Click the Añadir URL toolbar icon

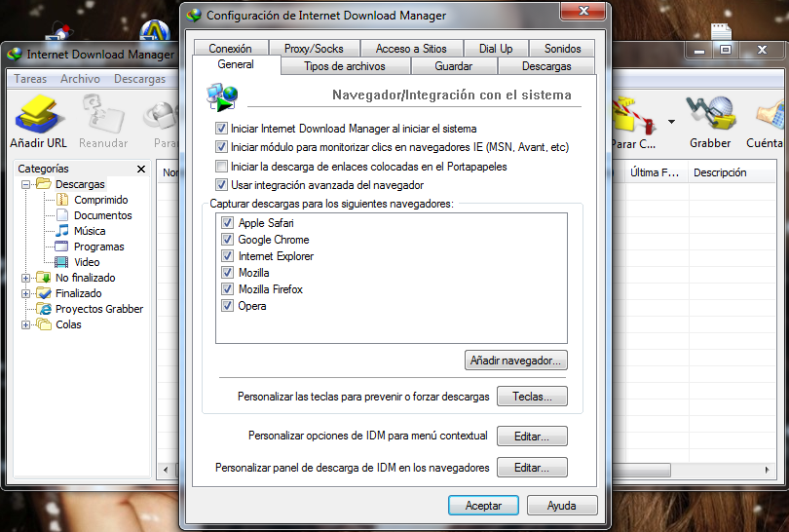39,115
